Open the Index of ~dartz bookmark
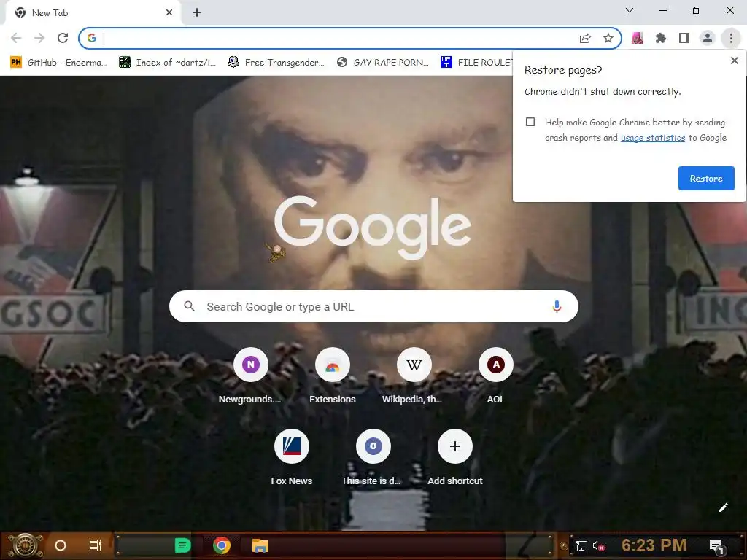 pos(168,63)
